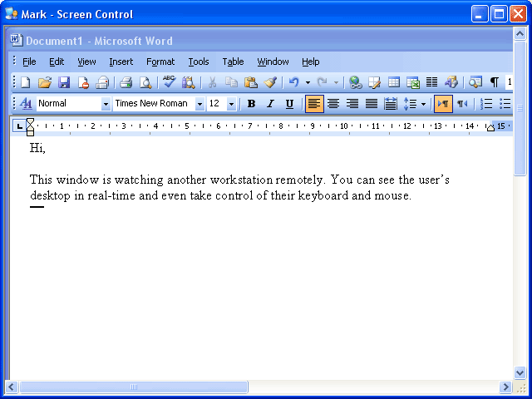Click the Copy icon

coord(231,82)
